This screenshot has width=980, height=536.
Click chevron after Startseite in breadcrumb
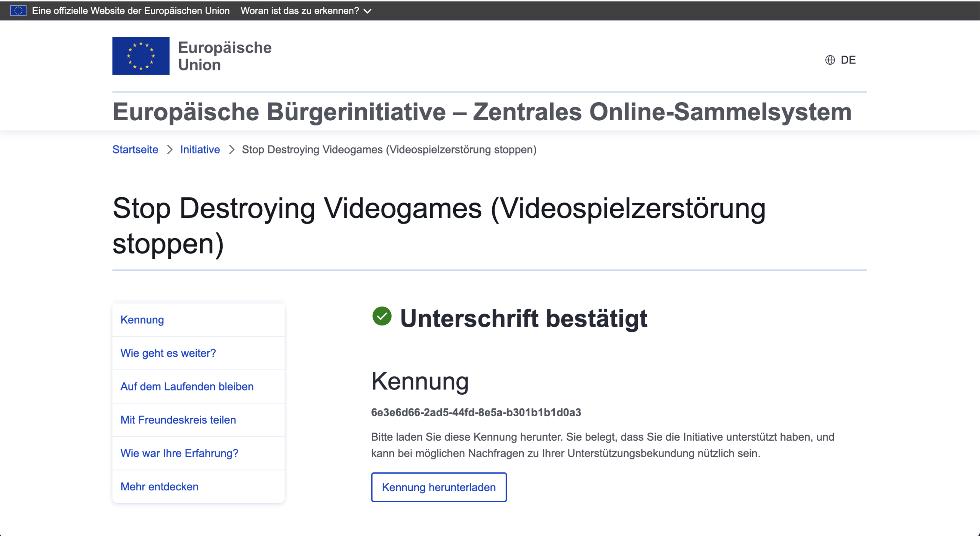(x=170, y=150)
